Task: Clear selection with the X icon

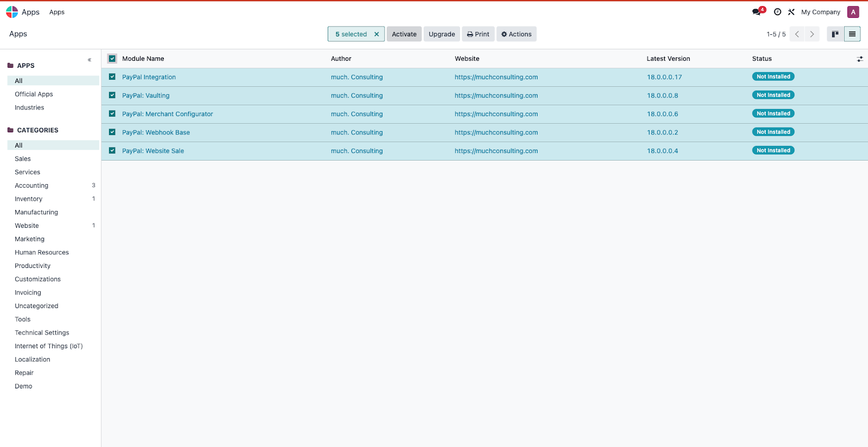Action: click(x=376, y=34)
